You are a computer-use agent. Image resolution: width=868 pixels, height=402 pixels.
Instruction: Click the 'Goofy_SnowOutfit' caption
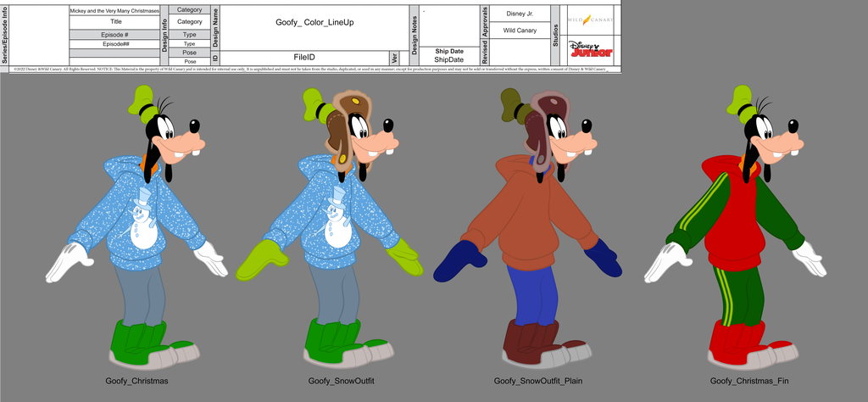click(341, 381)
